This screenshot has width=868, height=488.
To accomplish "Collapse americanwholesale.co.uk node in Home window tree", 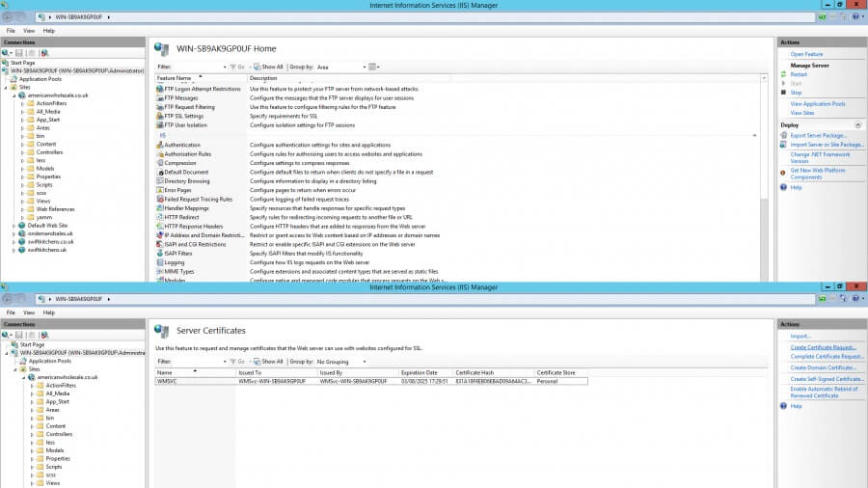I will (x=14, y=95).
